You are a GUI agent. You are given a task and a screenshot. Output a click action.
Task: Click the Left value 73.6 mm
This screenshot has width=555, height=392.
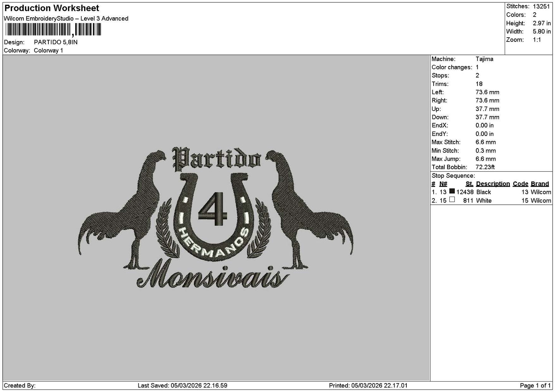[487, 92]
